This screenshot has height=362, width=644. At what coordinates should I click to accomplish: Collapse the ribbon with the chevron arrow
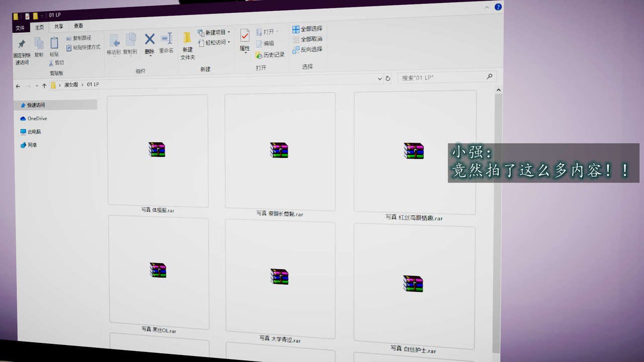click(x=487, y=8)
